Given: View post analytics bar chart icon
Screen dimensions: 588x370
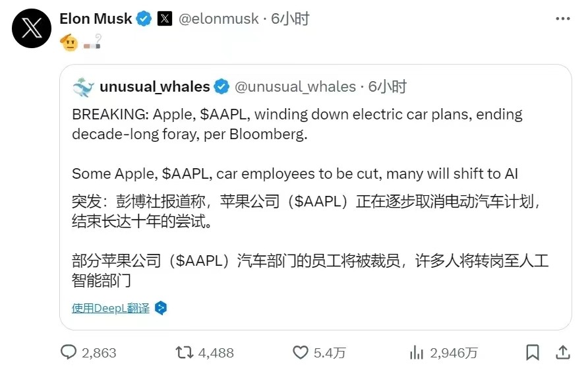Looking at the screenshot, I should pyautogui.click(x=417, y=353).
